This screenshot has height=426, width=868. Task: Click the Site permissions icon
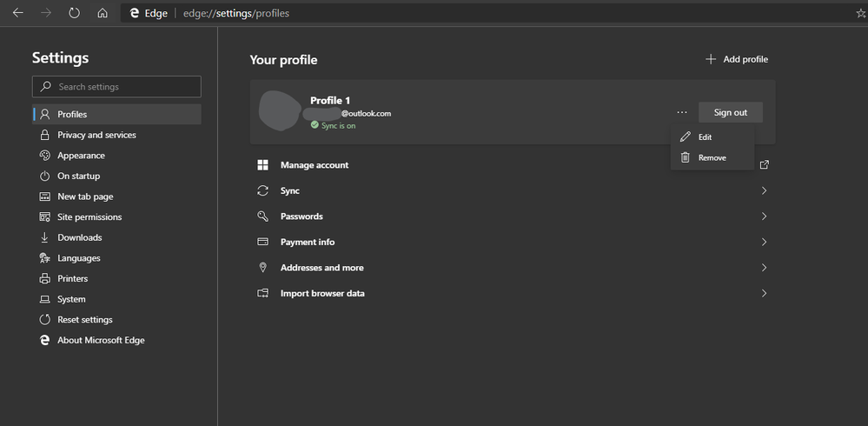(45, 216)
